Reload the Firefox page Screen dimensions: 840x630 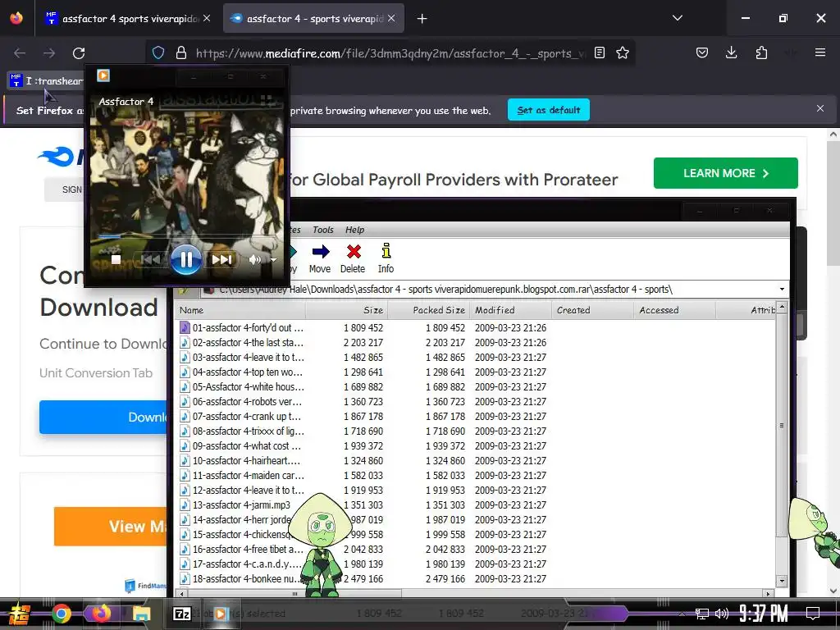pos(79,53)
